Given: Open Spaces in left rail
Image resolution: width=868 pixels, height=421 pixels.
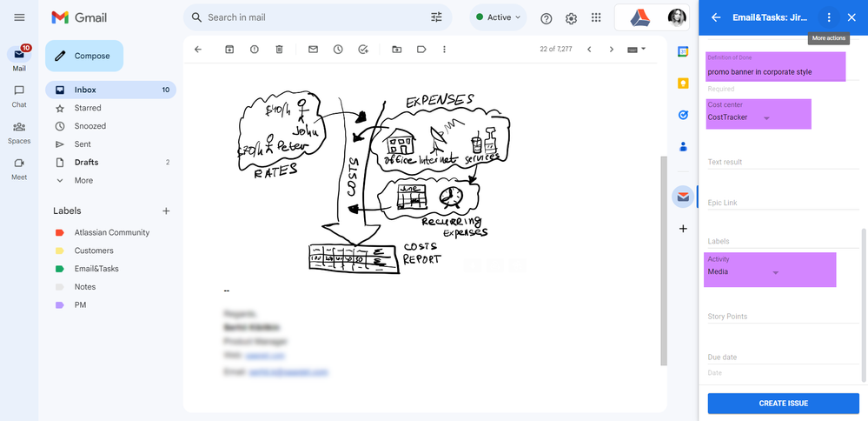Looking at the screenshot, I should (x=19, y=133).
